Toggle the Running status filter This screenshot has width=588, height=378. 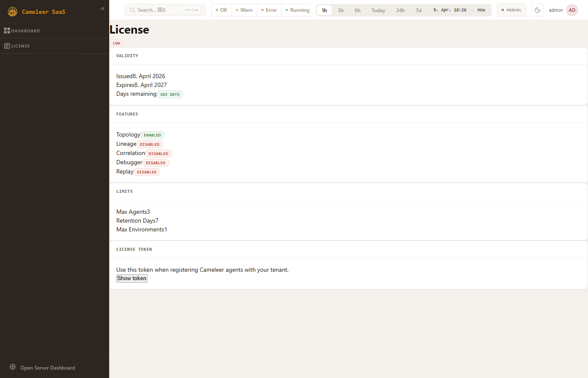click(297, 10)
